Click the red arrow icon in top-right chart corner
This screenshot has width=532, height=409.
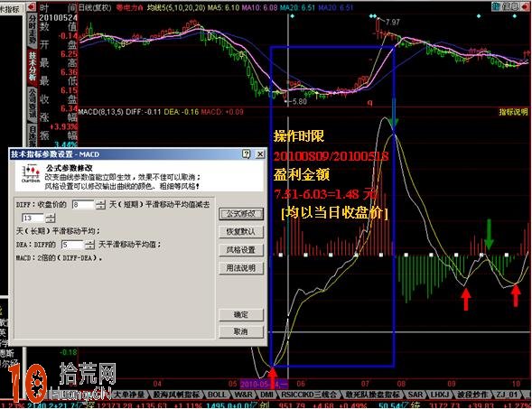pos(524,6)
